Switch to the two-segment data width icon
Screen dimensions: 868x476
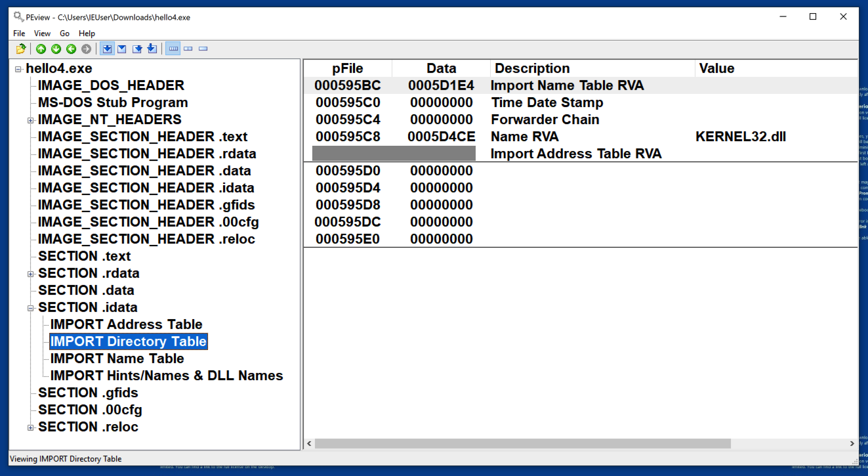click(188, 49)
